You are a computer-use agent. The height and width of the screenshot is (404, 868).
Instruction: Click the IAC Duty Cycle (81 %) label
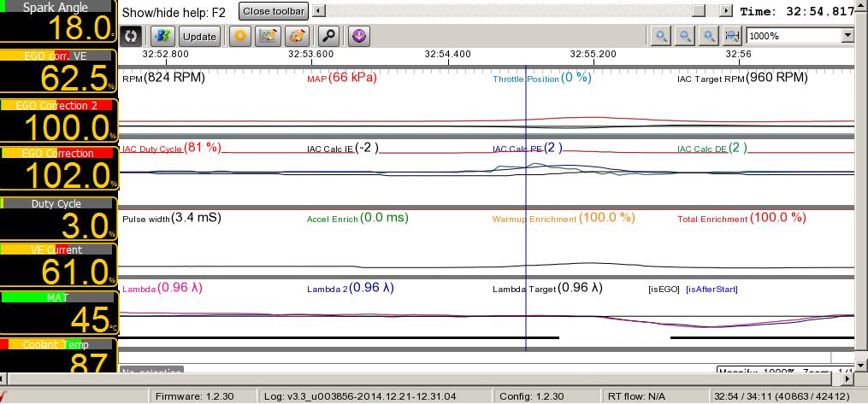tap(172, 148)
